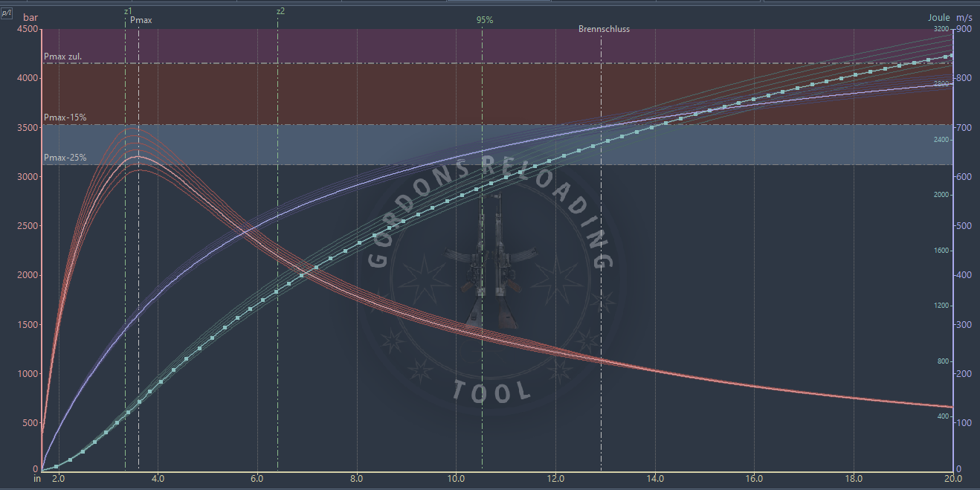Click the 100 m/s axis value
The width and height of the screenshot is (980, 490).
coord(964,423)
